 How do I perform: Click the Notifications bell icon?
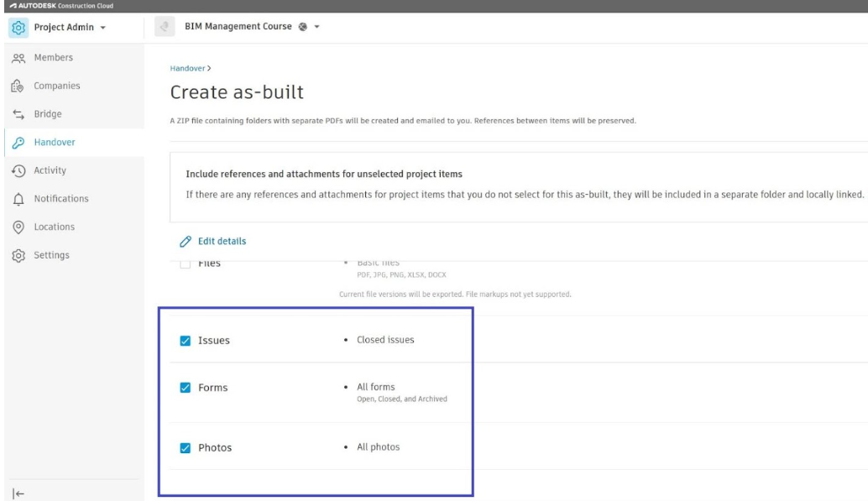click(x=18, y=199)
